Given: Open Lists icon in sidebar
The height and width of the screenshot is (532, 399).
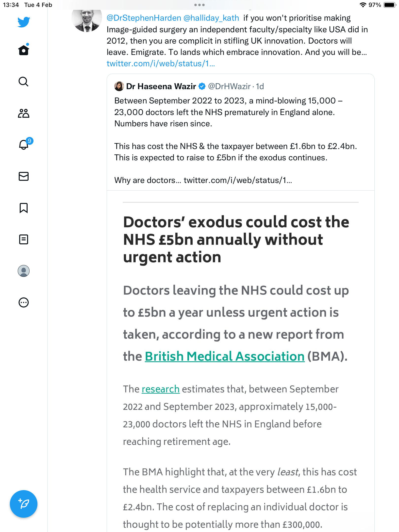Looking at the screenshot, I should [x=24, y=239].
